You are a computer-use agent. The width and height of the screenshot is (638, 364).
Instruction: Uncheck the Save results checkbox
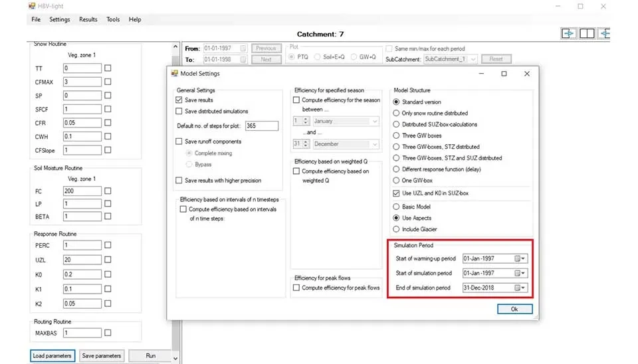pyautogui.click(x=179, y=100)
